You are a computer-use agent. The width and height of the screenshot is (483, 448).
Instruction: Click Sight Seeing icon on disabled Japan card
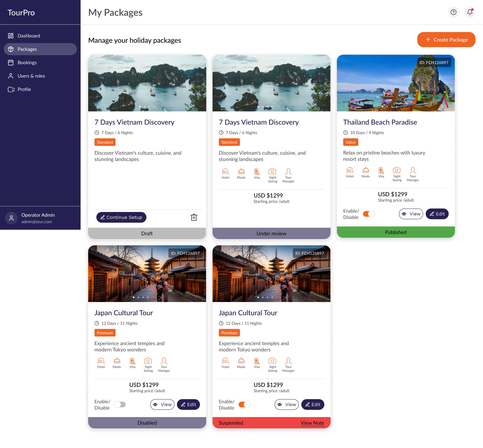[148, 361]
